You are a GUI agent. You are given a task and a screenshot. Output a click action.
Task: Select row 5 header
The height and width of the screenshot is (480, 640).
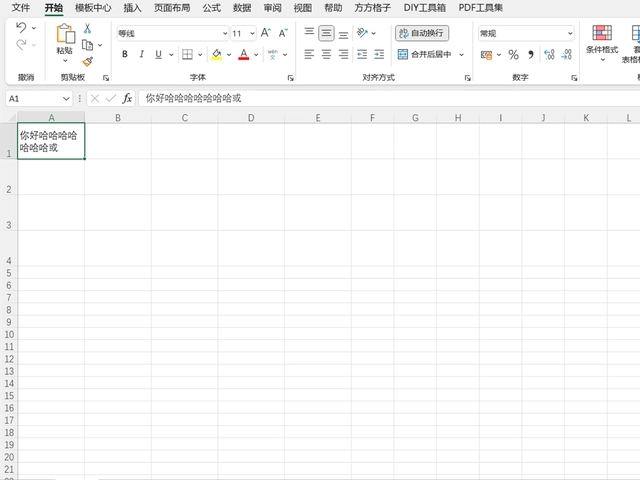tap(9, 273)
